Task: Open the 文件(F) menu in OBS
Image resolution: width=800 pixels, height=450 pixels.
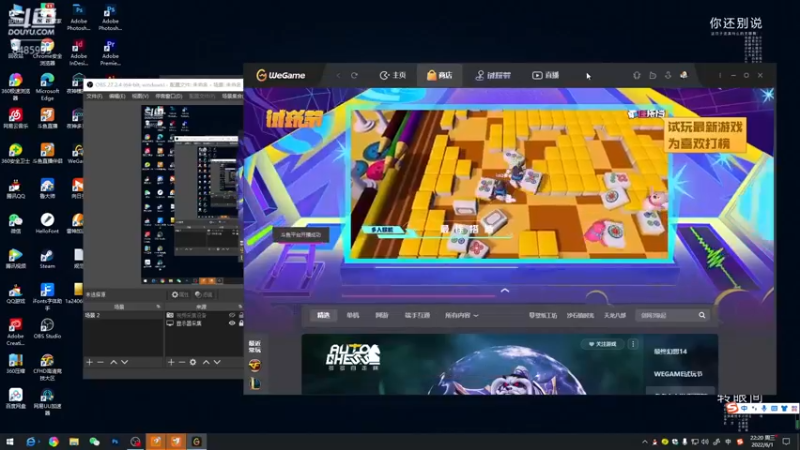Action: [94, 96]
